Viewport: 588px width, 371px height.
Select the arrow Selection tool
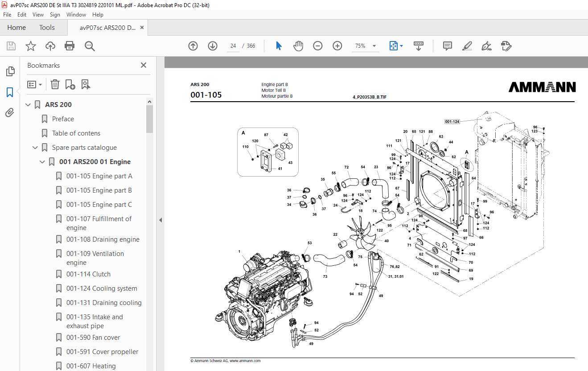279,46
